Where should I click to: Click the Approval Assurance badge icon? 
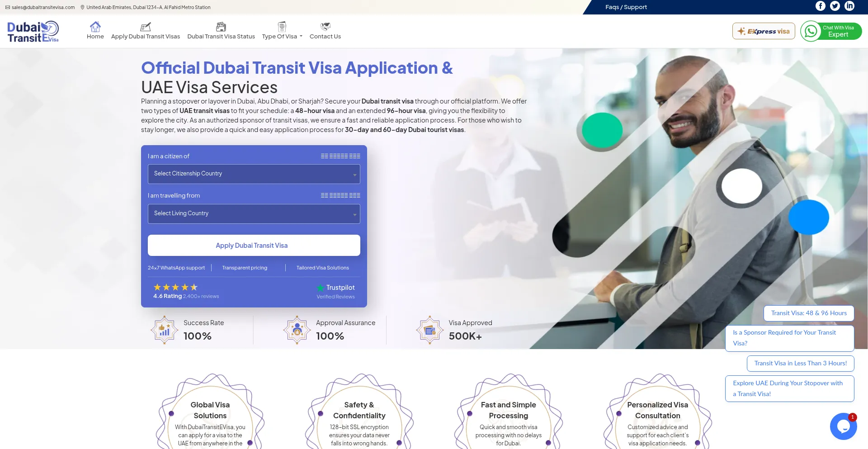tap(297, 330)
